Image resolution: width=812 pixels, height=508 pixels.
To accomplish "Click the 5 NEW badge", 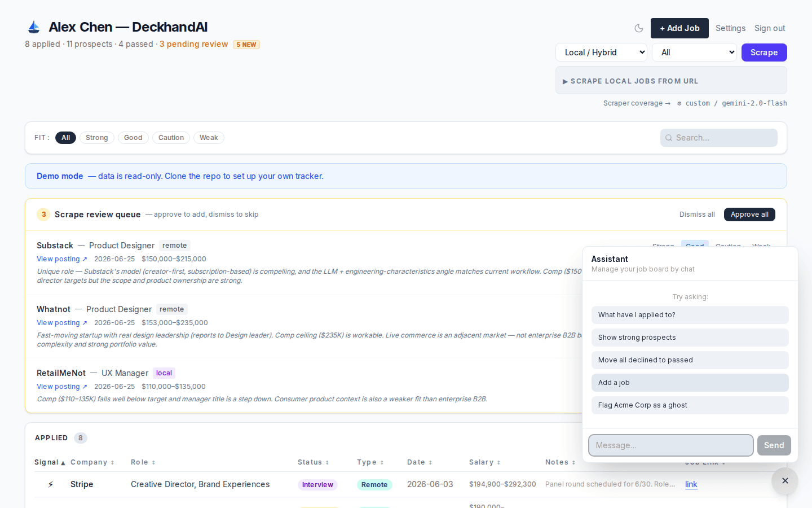I will [x=246, y=45].
